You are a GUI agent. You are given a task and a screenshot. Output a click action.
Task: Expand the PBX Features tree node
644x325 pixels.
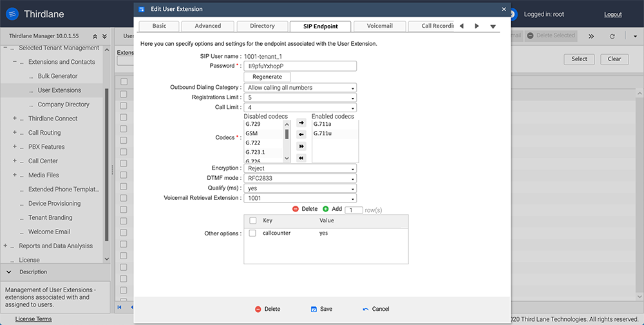pyautogui.click(x=15, y=146)
